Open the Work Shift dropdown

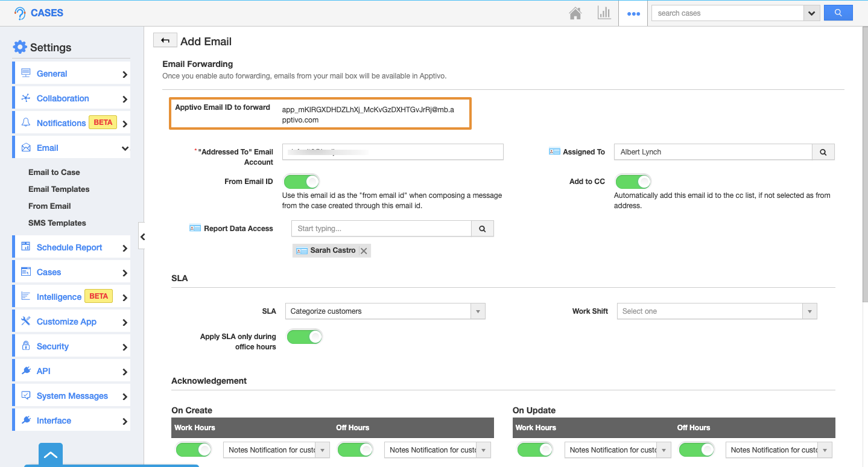717,311
